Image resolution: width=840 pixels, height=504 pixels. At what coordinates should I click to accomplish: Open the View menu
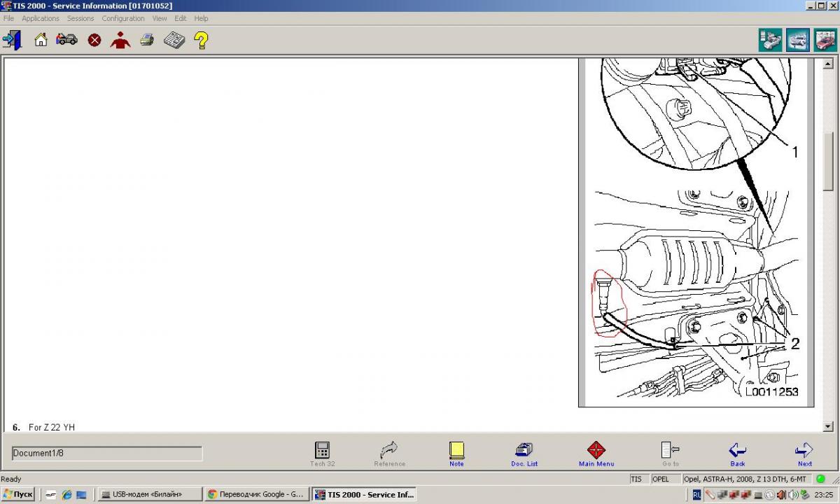(x=160, y=19)
